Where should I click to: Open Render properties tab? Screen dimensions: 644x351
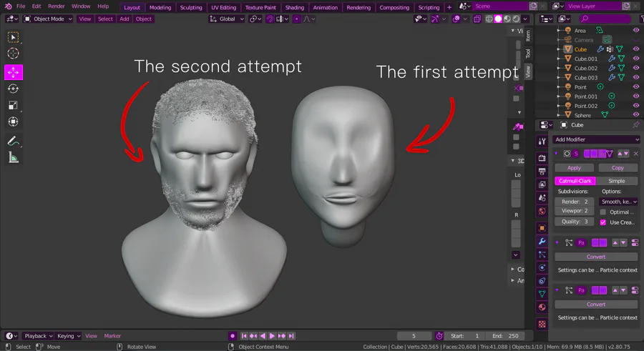[542, 158]
